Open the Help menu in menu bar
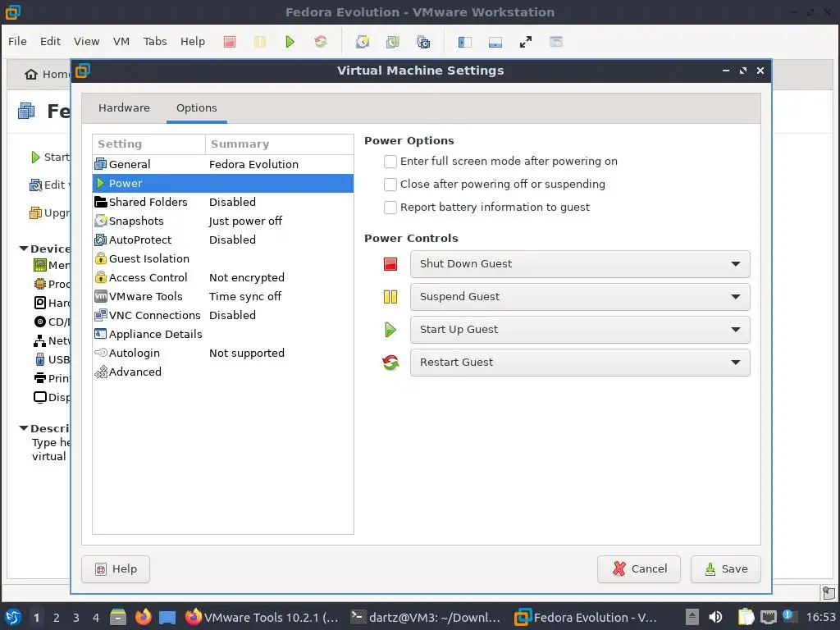The width and height of the screenshot is (840, 630). pos(192,41)
